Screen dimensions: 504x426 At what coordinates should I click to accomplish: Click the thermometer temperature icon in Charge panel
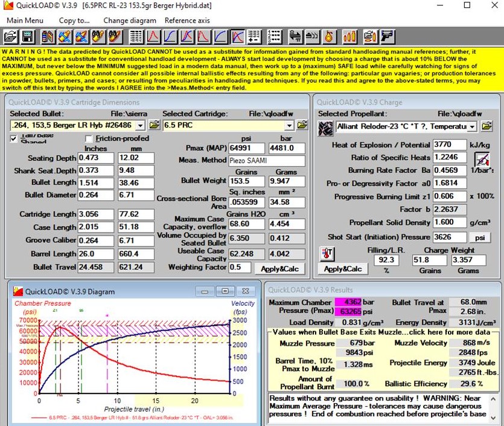click(x=327, y=254)
